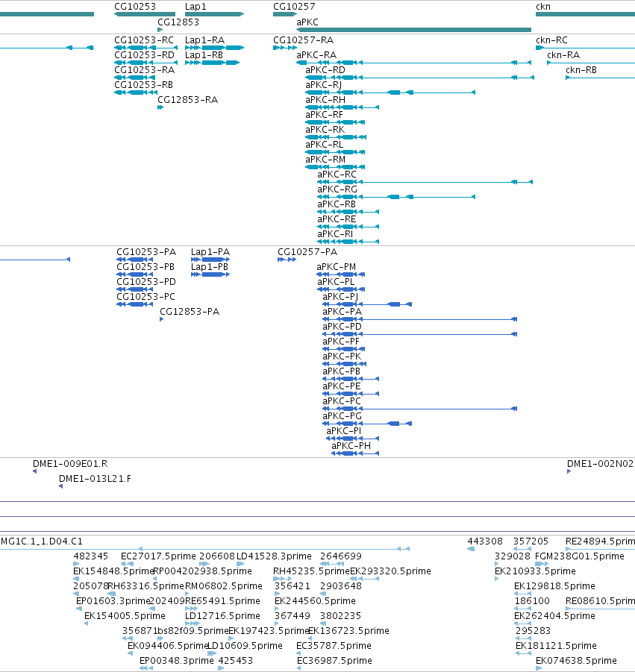Select the Lap1-PA protein label
Viewport: 635px width, 672px height.
210,251
